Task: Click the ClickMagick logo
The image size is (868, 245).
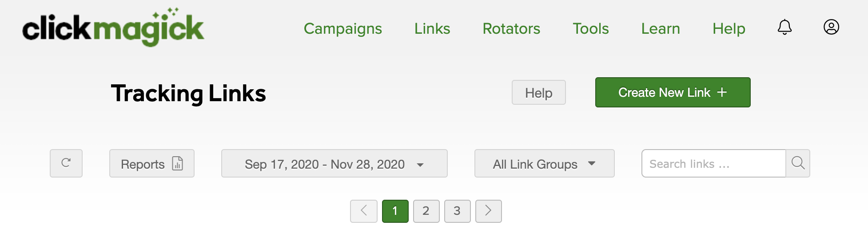Action: (113, 28)
